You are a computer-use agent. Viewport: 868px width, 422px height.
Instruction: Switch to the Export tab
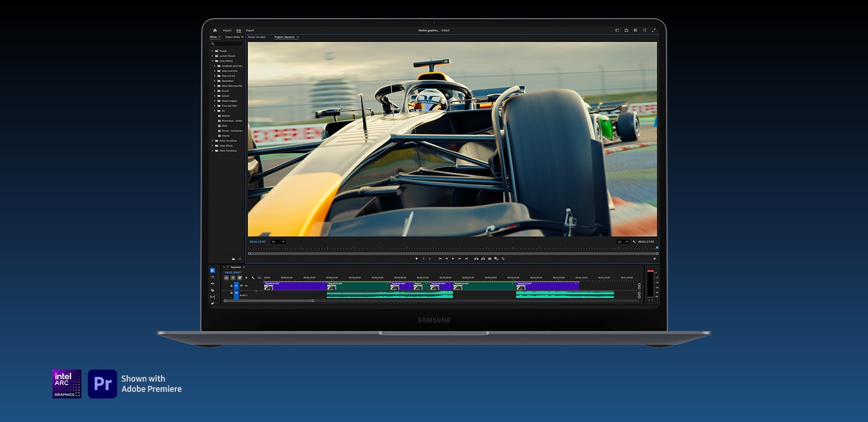coord(250,30)
